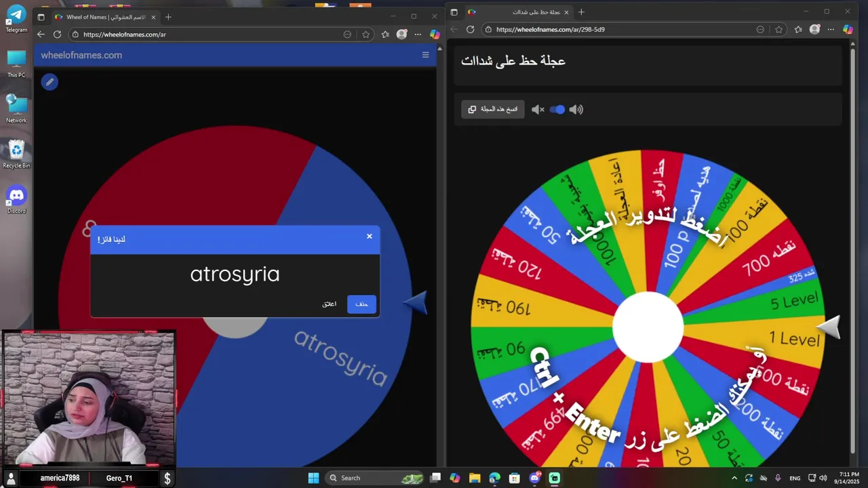Screen dimensions: 868x488
Task: Click the taskbar Search box
Action: pyautogui.click(x=375, y=478)
